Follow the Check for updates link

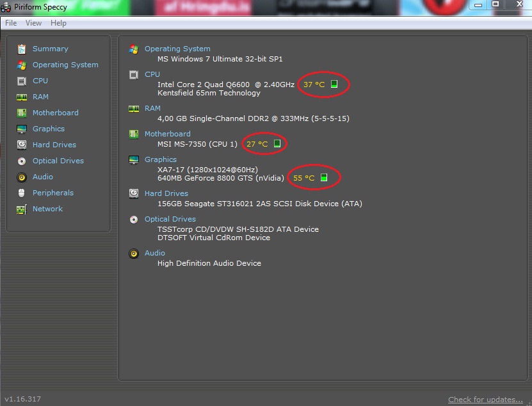pos(485,400)
